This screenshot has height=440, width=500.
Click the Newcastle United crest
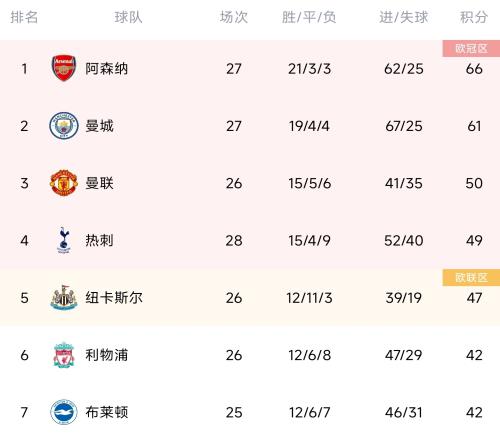click(x=64, y=297)
